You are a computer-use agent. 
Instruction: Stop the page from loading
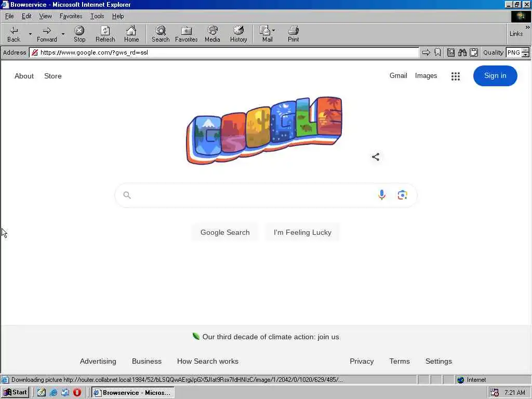click(79, 34)
